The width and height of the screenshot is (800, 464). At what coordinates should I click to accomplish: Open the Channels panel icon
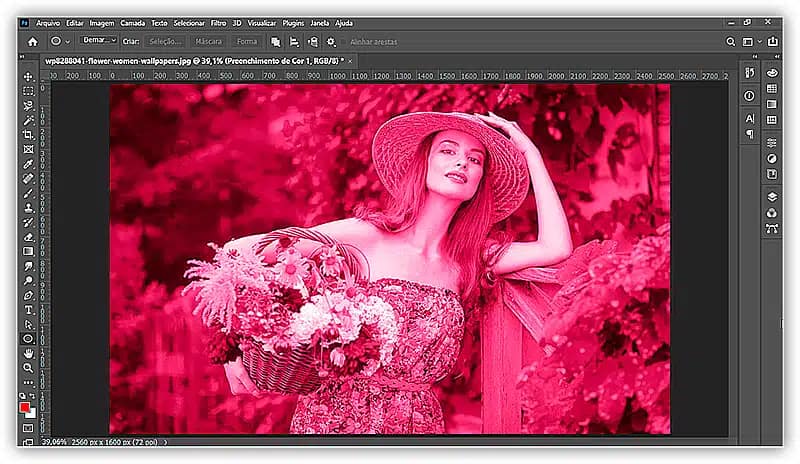point(772,213)
